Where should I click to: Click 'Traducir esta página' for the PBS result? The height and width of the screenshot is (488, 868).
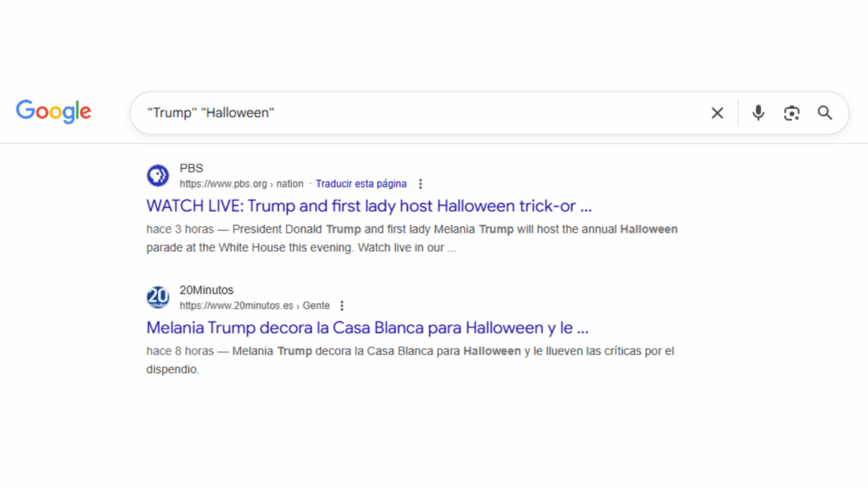pos(361,184)
